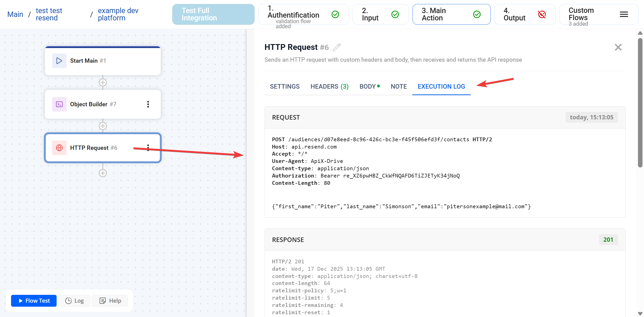Open the kebab menu on Object Builder node
This screenshot has height=317, width=644.
[x=148, y=104]
